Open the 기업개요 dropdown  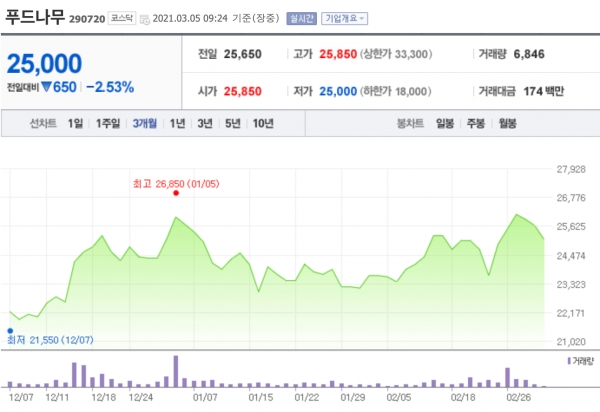pos(344,18)
